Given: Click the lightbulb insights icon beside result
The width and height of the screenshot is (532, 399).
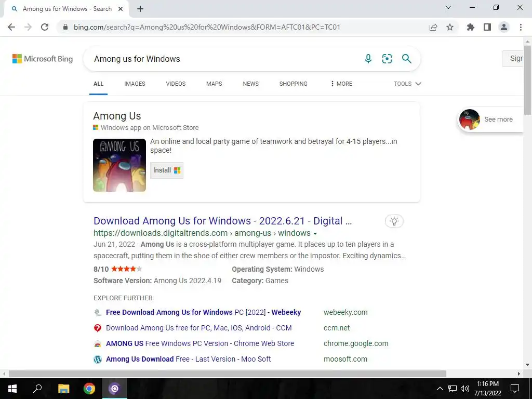Looking at the screenshot, I should tap(394, 221).
